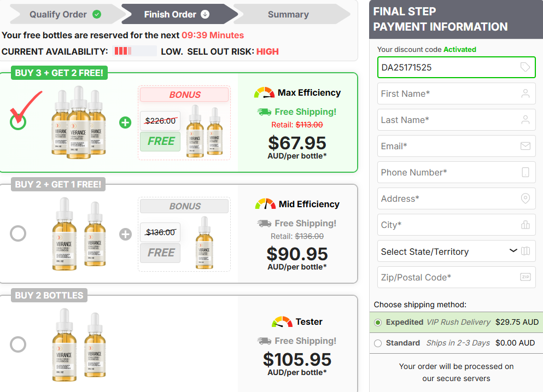Image resolution: width=543 pixels, height=392 pixels.
Task: Focus the City input field
Action: pos(456,225)
